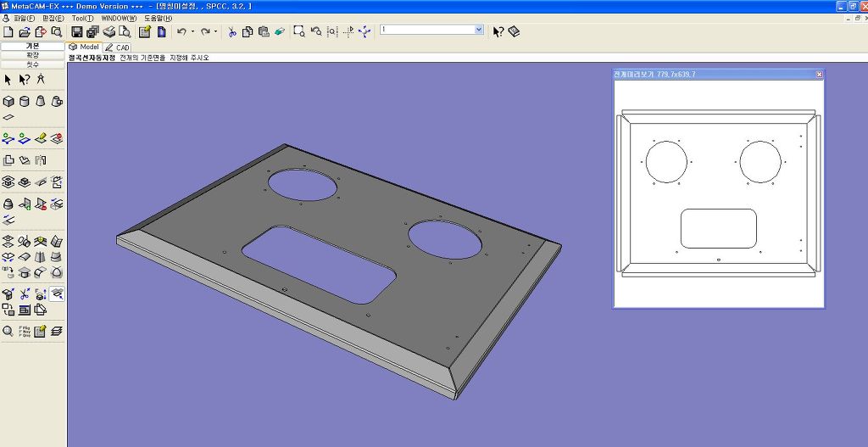
Task: Click the Cut scissors icon
Action: tap(232, 31)
